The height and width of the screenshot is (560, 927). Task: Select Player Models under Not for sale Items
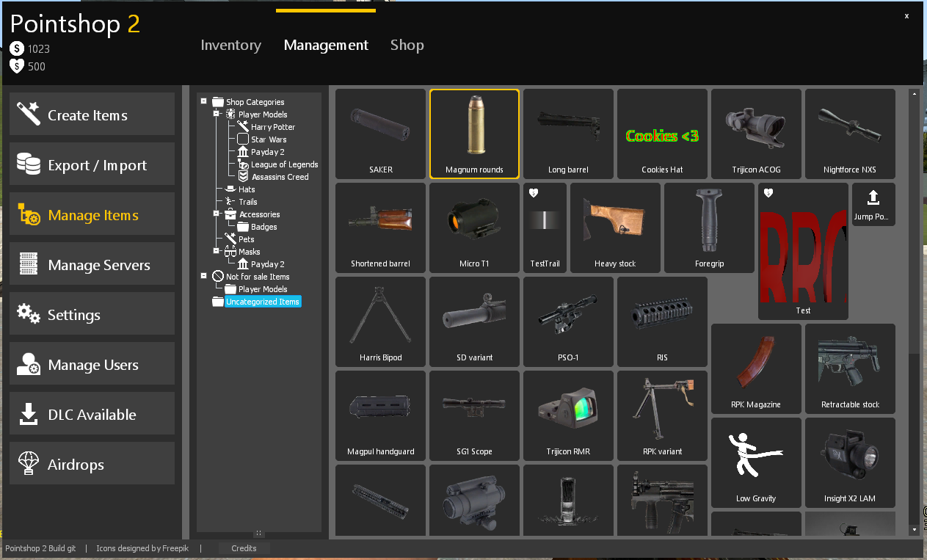point(263,289)
